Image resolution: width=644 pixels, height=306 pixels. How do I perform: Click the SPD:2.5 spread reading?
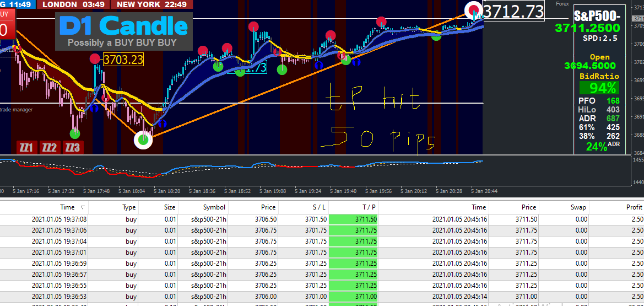599,38
